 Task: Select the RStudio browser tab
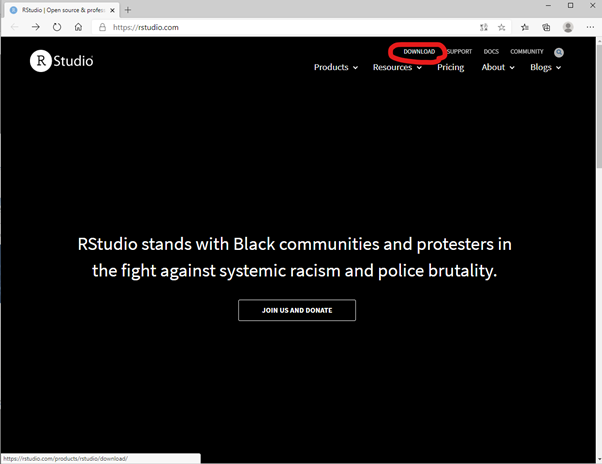tap(62, 10)
